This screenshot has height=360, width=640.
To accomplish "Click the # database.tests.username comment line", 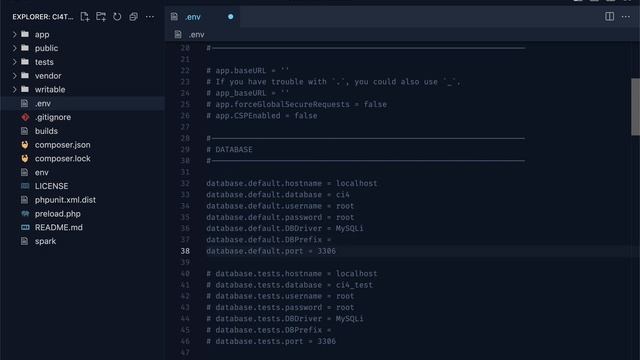I will pyautogui.click(x=280, y=296).
